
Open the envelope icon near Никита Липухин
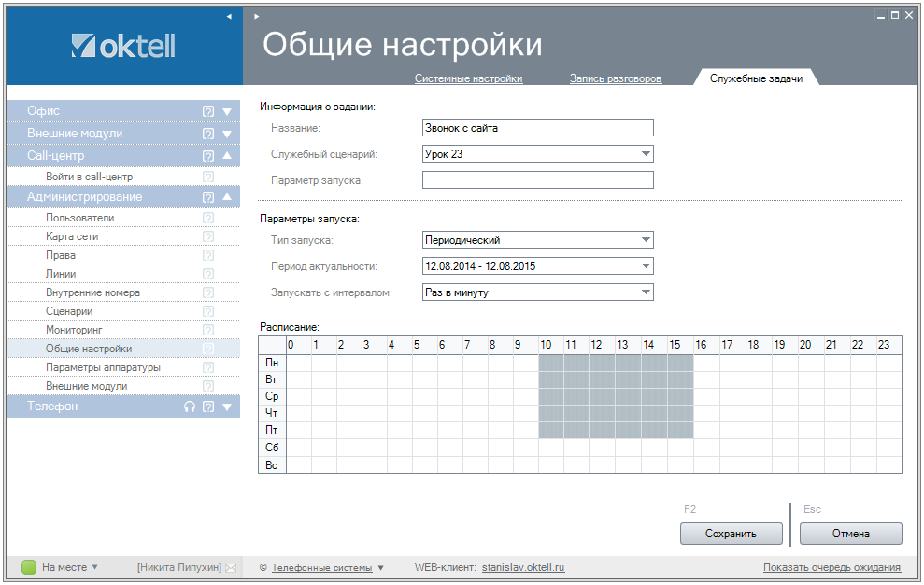tap(231, 567)
